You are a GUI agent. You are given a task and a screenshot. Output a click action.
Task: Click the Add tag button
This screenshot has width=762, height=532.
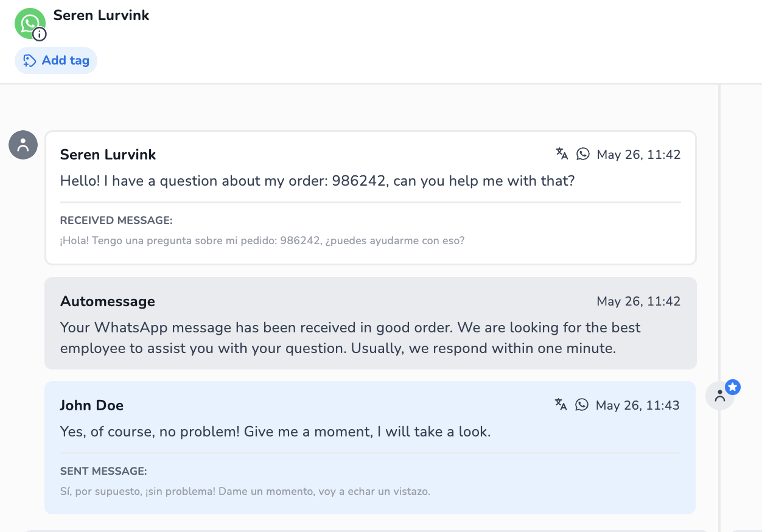(x=55, y=60)
